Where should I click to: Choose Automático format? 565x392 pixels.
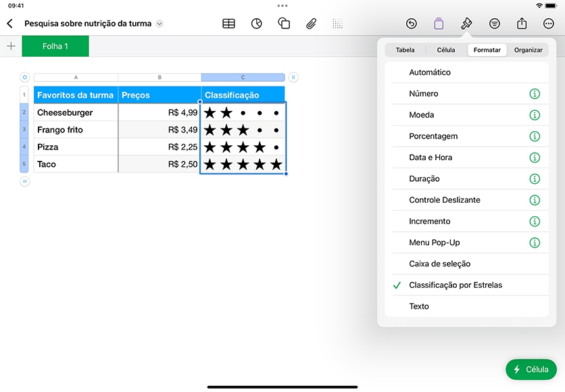(466, 72)
